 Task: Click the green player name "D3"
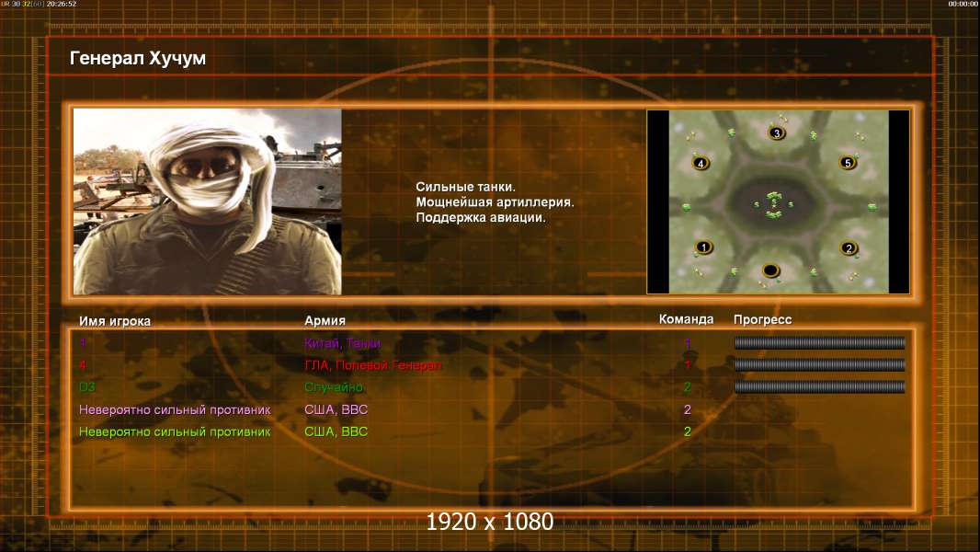coord(86,387)
